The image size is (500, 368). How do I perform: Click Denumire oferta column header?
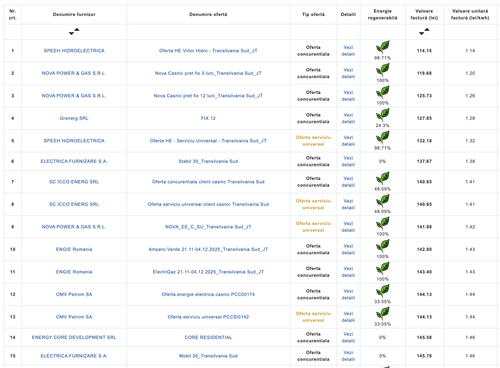(208, 14)
